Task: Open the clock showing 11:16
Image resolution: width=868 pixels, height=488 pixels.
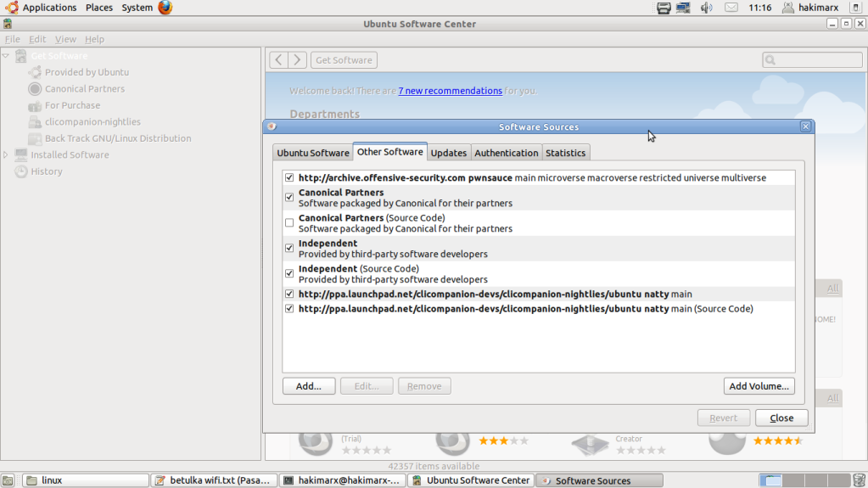Action: click(759, 8)
